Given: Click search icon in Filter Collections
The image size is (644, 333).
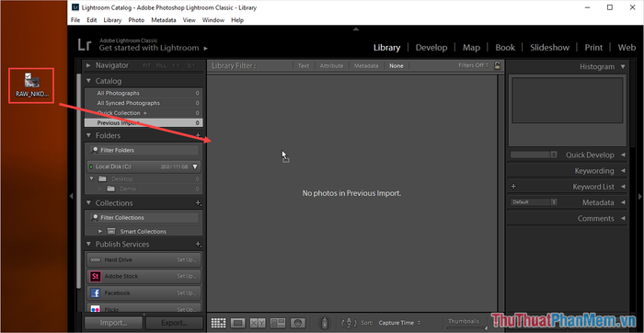Looking at the screenshot, I should tap(96, 218).
